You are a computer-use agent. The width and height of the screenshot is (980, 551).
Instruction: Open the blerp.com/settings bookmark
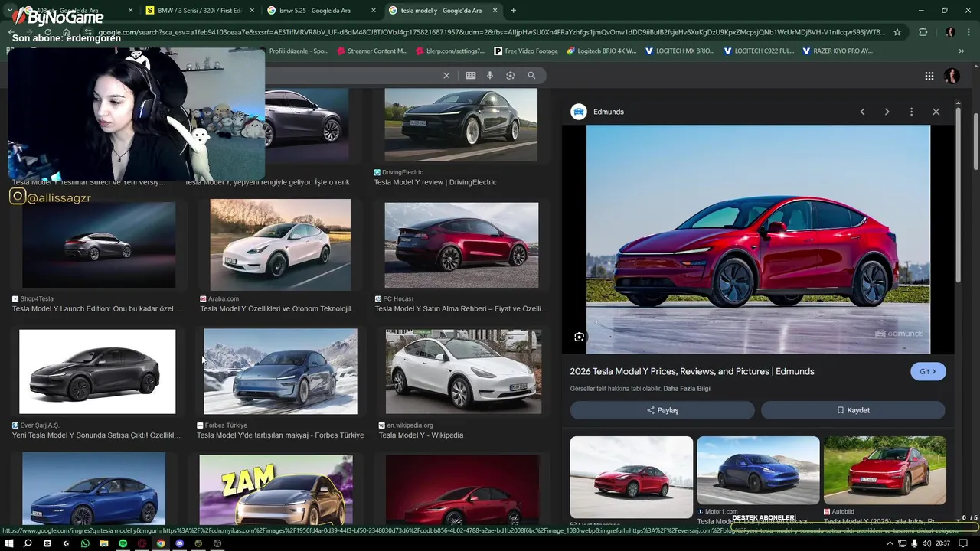pos(449,51)
